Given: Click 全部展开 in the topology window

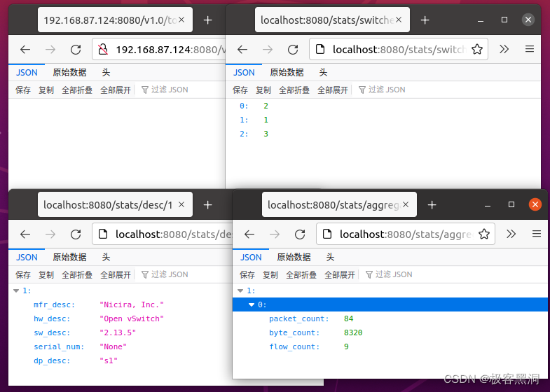Looking at the screenshot, I should 116,90.
